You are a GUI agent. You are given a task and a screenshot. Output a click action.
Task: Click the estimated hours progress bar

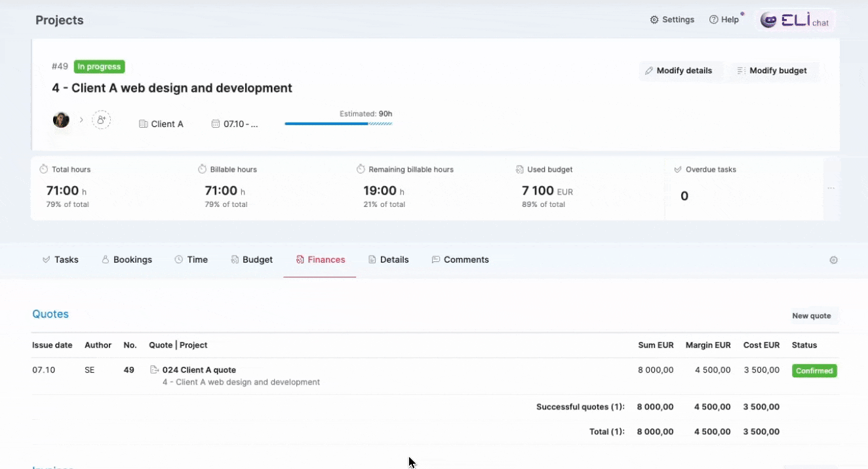click(x=338, y=123)
